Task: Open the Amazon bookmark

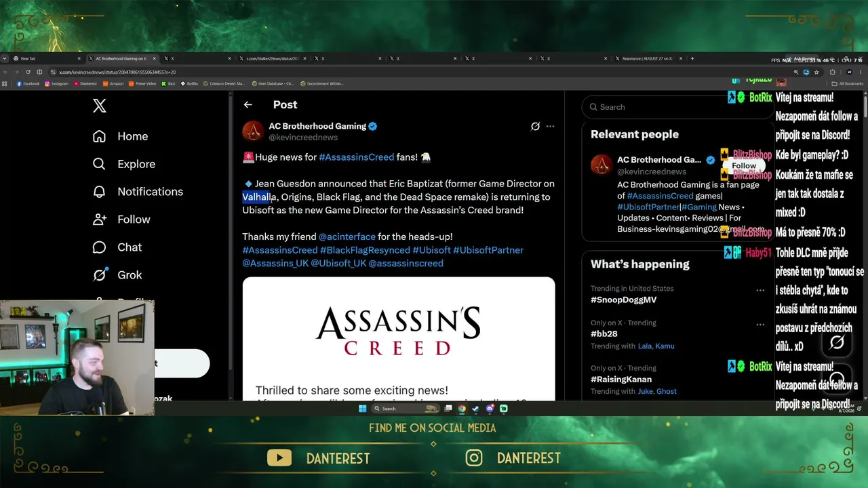Action: pos(113,84)
